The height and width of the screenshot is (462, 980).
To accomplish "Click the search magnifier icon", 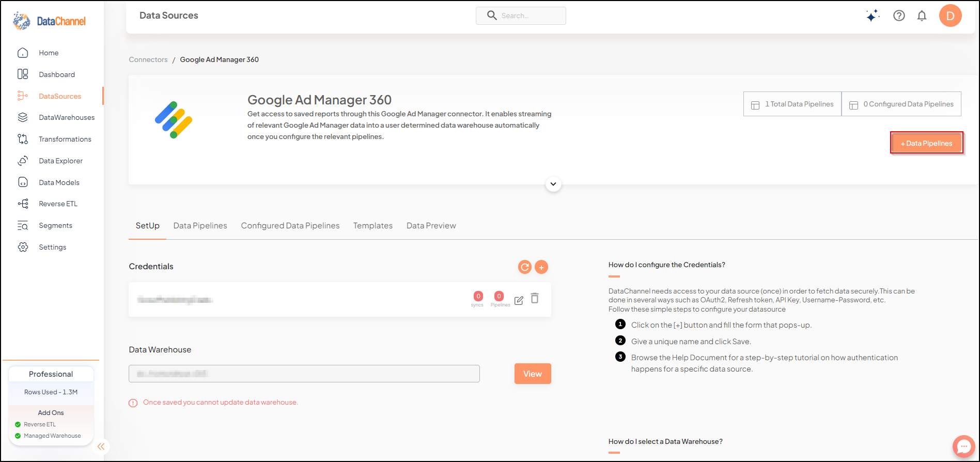I will click(492, 16).
